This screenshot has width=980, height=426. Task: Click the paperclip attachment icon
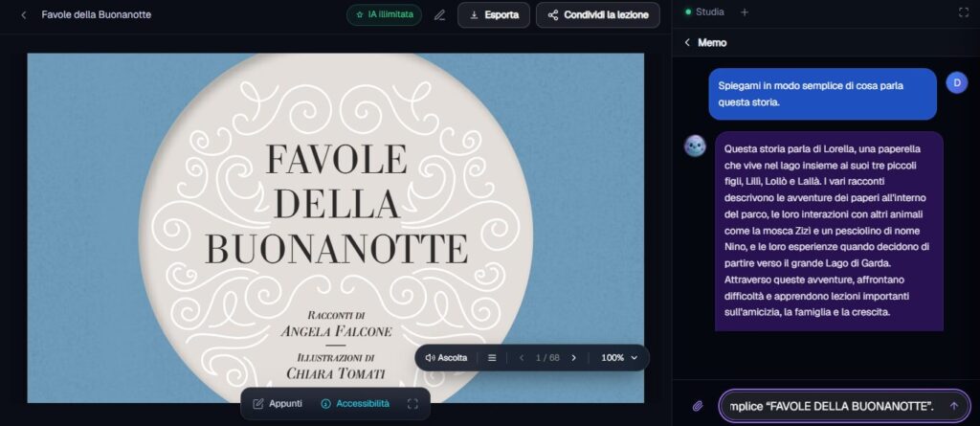(698, 406)
